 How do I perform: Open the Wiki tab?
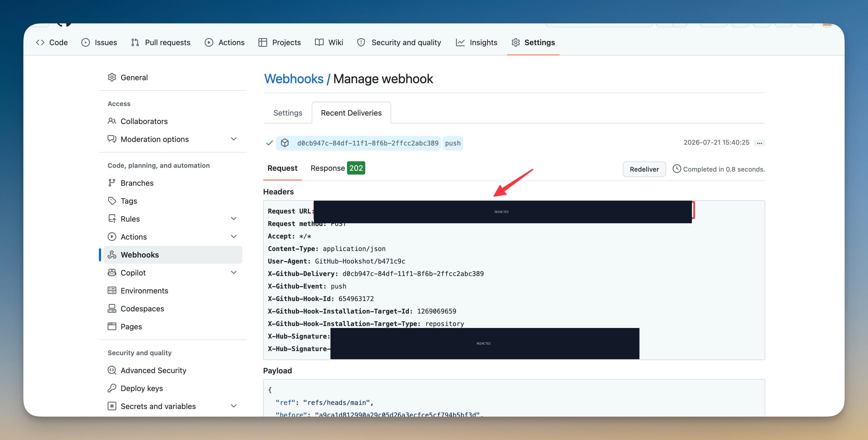(329, 42)
